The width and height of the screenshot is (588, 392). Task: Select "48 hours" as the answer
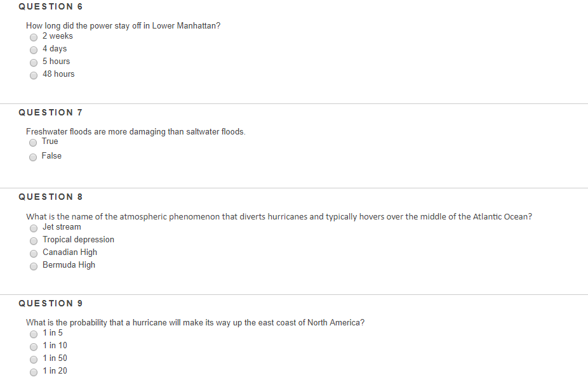click(34, 75)
